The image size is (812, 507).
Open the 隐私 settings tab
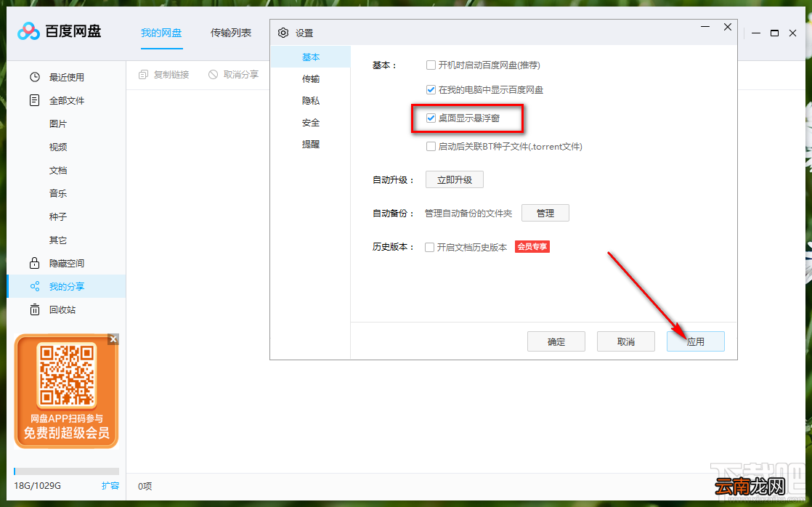[x=311, y=100]
